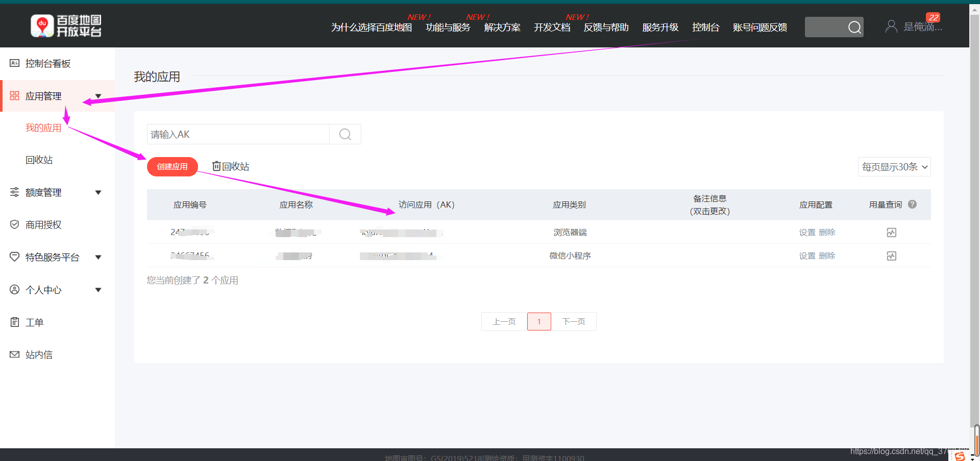Select 工单 in sidebar
The image size is (980, 461).
pos(35,322)
